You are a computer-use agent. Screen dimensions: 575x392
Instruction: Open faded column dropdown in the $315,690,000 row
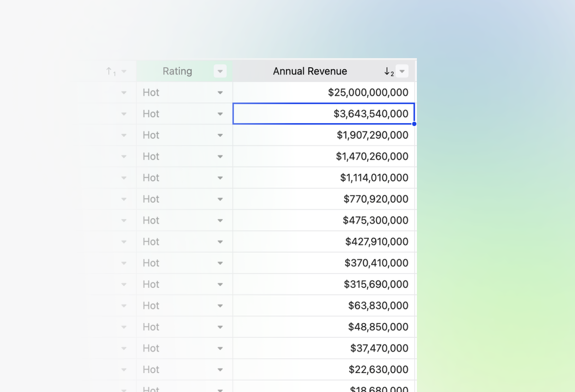tap(124, 285)
